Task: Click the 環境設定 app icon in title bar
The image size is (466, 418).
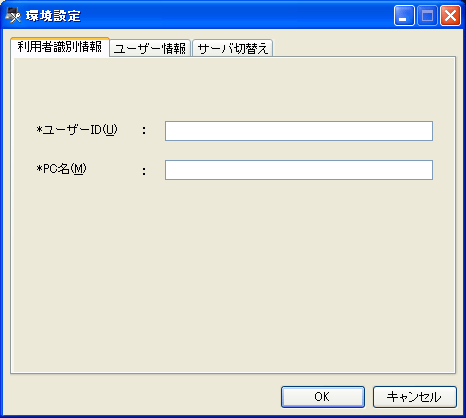Action: [x=13, y=15]
